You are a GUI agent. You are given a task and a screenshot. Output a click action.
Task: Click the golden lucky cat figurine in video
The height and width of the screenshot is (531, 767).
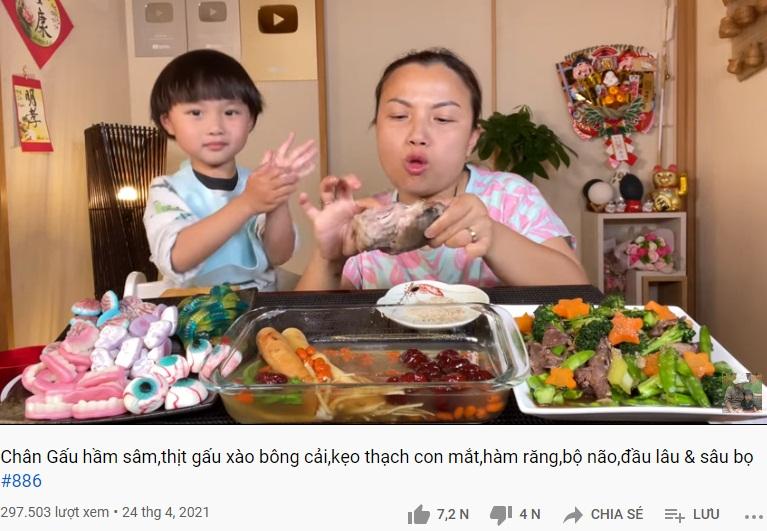click(x=668, y=188)
